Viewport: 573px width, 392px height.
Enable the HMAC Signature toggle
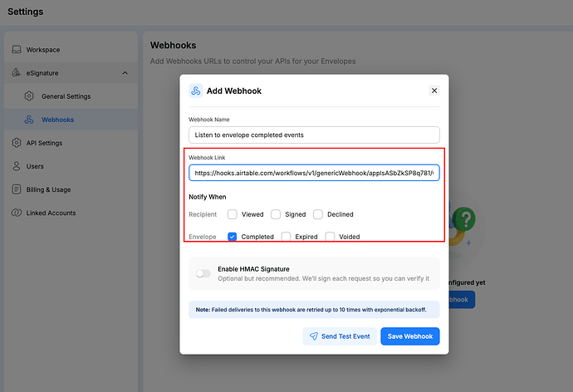point(203,273)
